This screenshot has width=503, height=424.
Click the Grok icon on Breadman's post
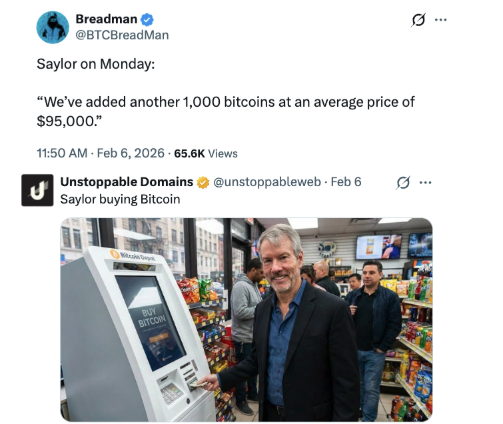tap(418, 20)
